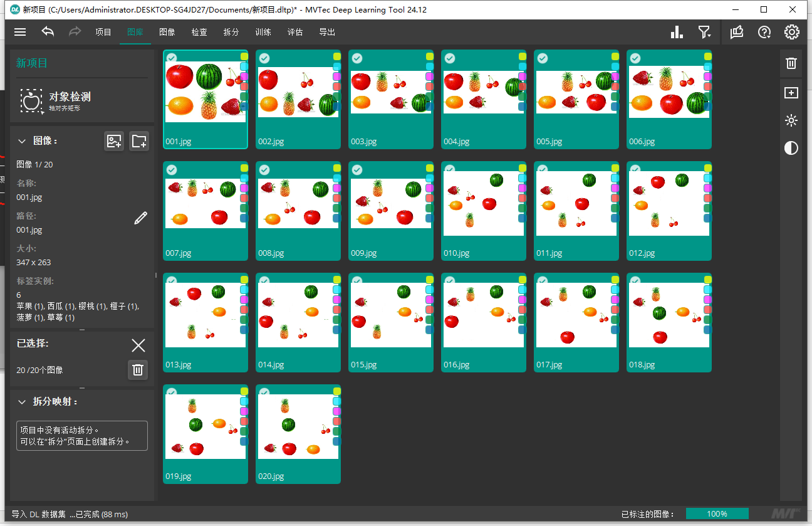Clear the selection with the X icon
The image size is (812, 526).
(x=138, y=345)
